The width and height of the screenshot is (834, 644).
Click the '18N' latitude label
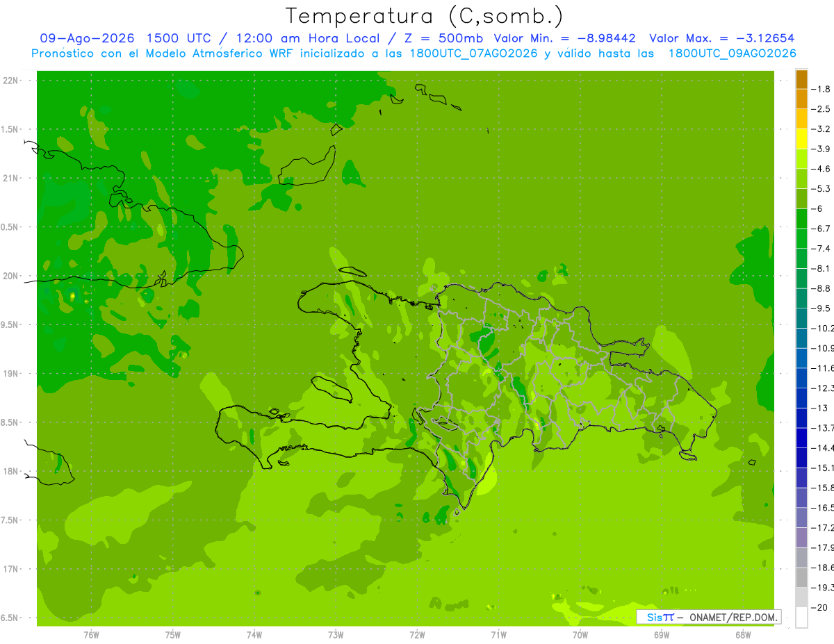point(10,471)
